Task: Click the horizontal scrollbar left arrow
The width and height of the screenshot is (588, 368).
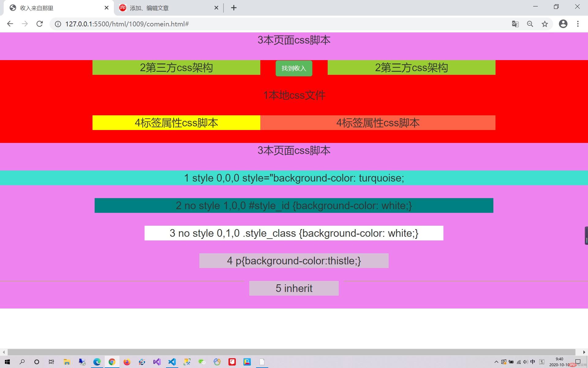Action: [3, 352]
